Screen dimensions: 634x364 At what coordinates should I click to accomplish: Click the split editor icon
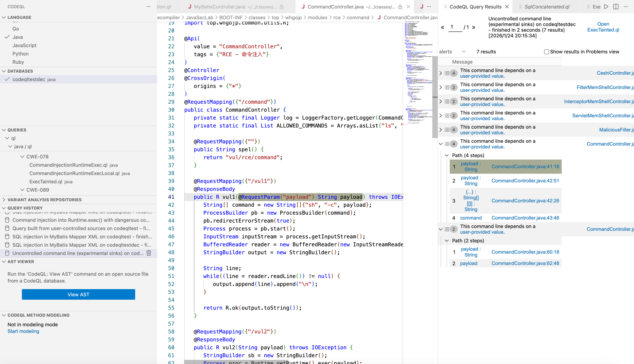tap(616, 7)
